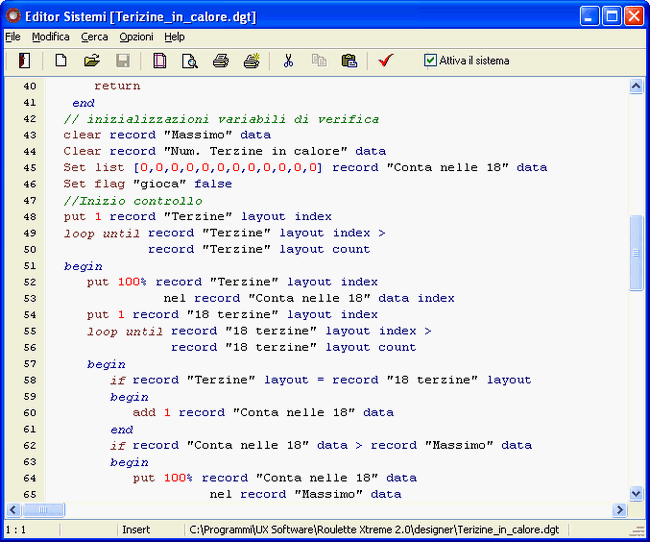This screenshot has width=650, height=542.
Task: Click the comment "inizializzazioni variabili di verifica"
Action: 233,119
